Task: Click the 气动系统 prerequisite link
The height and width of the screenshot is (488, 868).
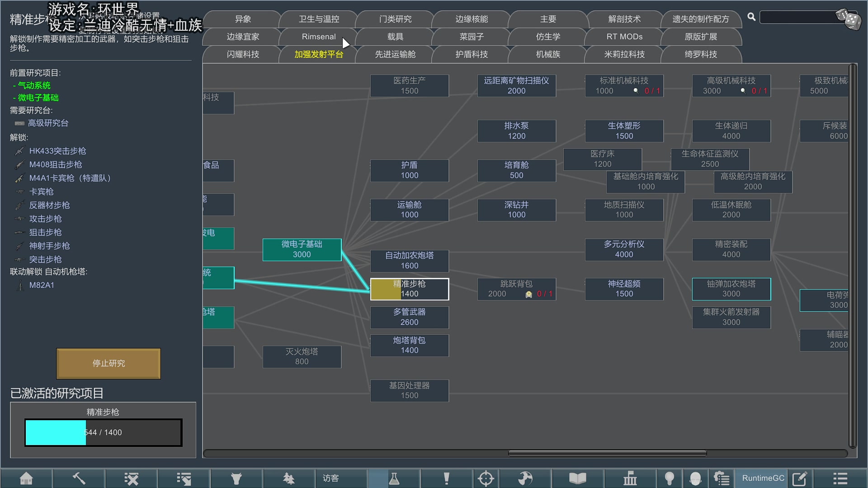Action: pyautogui.click(x=34, y=85)
